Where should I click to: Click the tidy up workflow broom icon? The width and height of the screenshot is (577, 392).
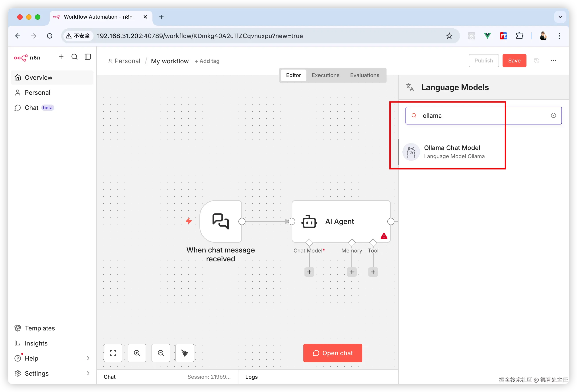[x=185, y=353]
